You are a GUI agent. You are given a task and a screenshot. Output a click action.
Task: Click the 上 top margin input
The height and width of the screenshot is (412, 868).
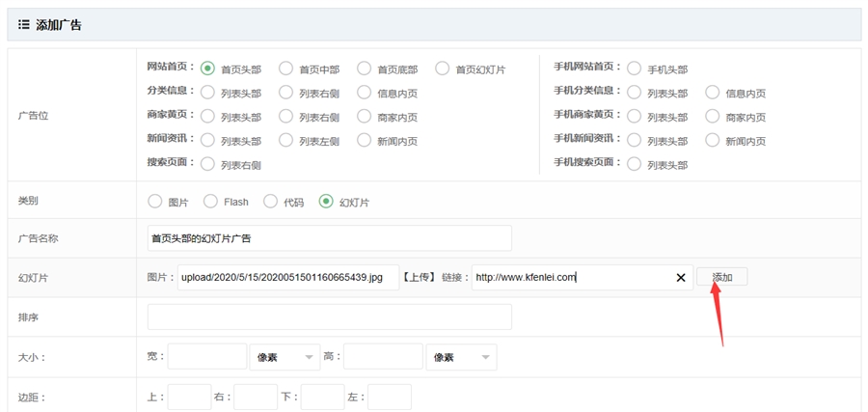(x=189, y=397)
